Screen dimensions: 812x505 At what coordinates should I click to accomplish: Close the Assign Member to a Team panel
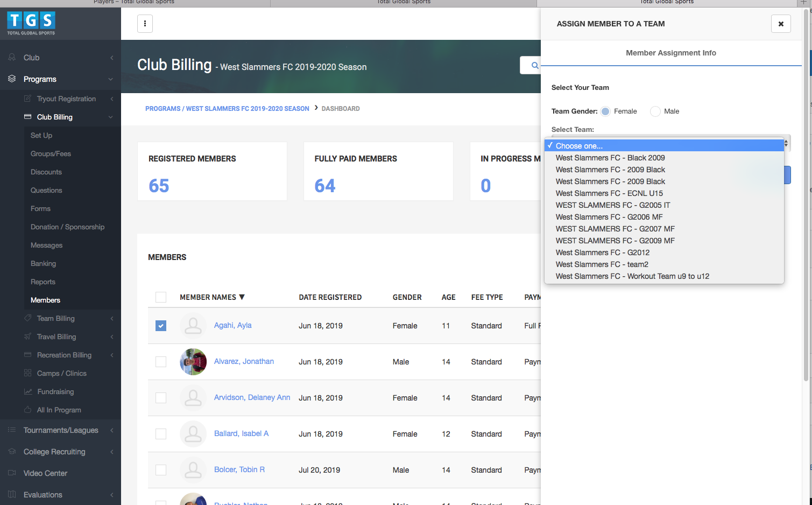tap(781, 24)
